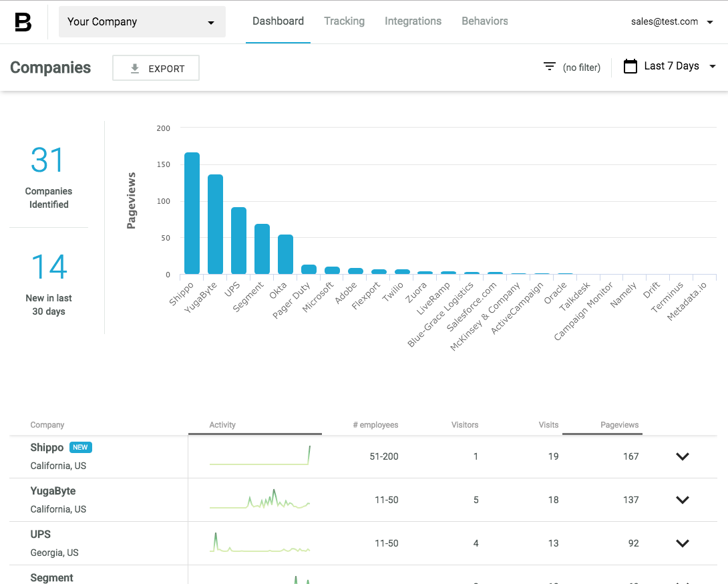Viewport: 728px width, 584px height.
Task: Click the Salesforce.com chart axis label
Action: [x=472, y=307]
